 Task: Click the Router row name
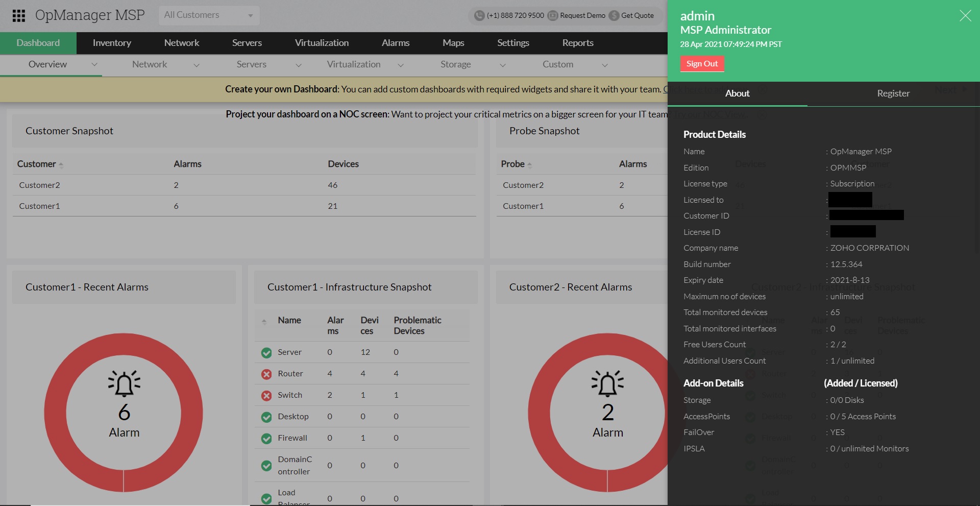[290, 374]
